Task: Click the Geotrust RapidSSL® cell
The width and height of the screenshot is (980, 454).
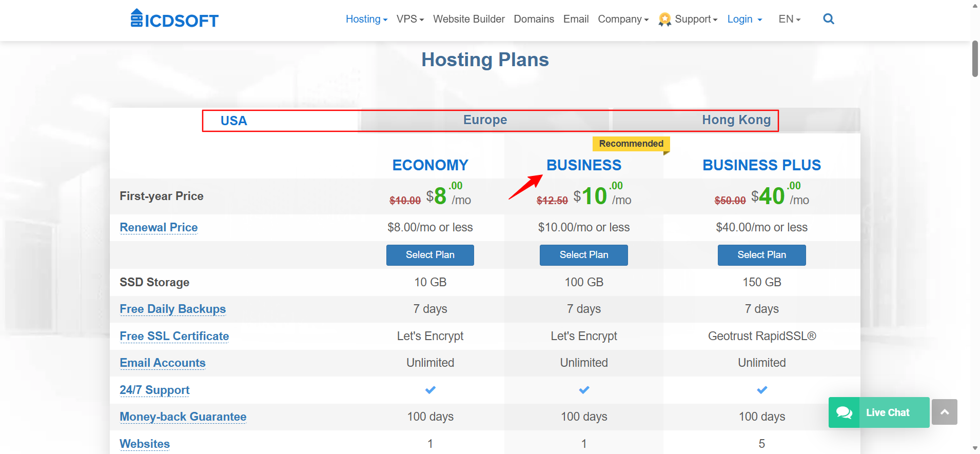Action: coord(762,336)
